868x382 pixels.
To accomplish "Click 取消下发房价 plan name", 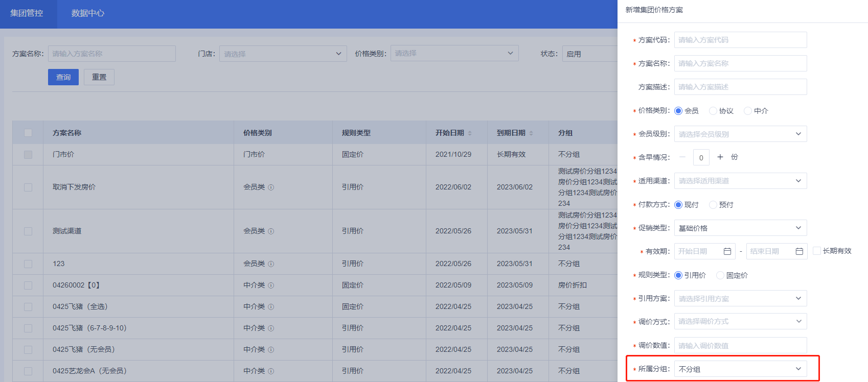I will click(x=74, y=187).
